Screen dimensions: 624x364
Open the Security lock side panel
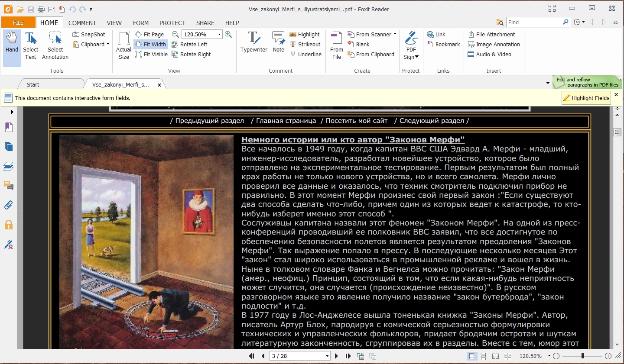[x=9, y=225]
